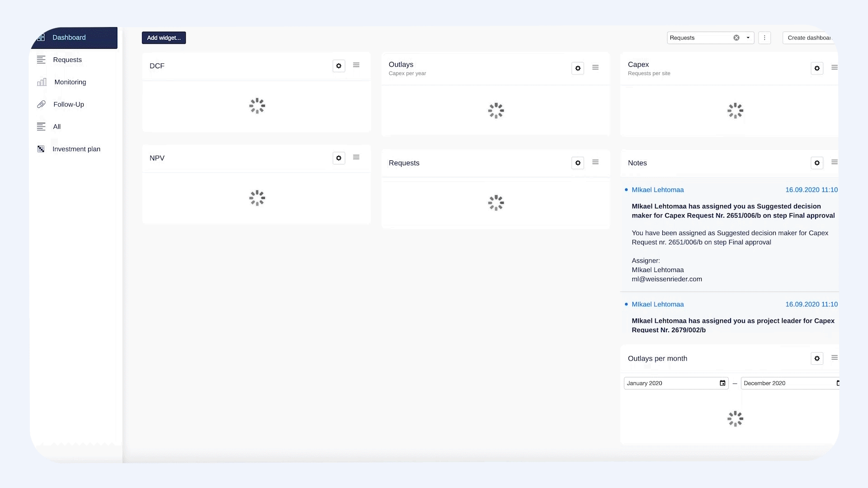
Task: Expand the Requests dashboard dropdown arrow
Action: click(748, 38)
